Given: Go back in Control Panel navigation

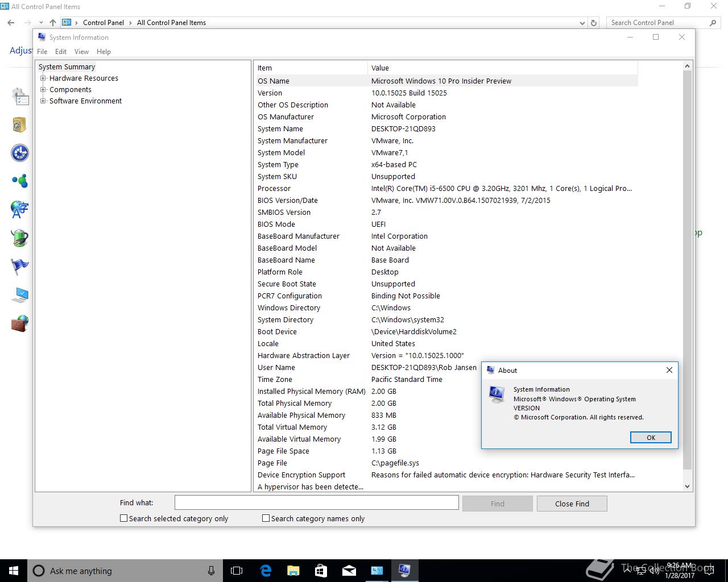Looking at the screenshot, I should click(11, 23).
